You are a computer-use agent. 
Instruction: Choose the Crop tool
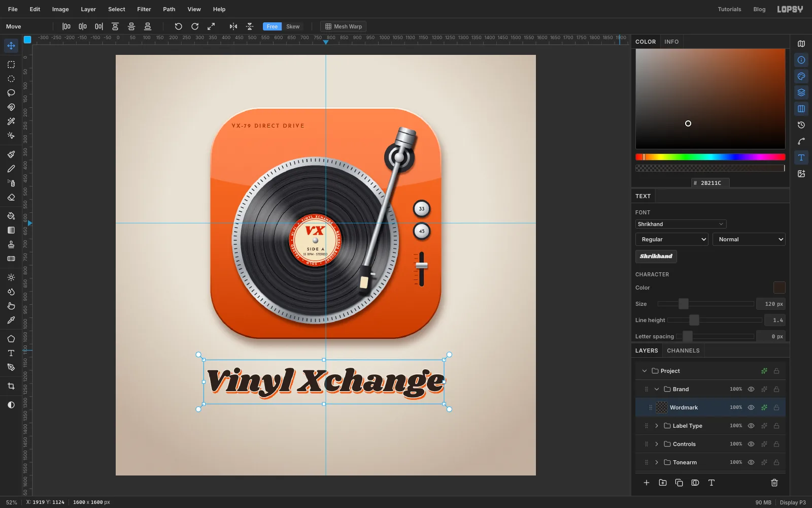coord(11,386)
